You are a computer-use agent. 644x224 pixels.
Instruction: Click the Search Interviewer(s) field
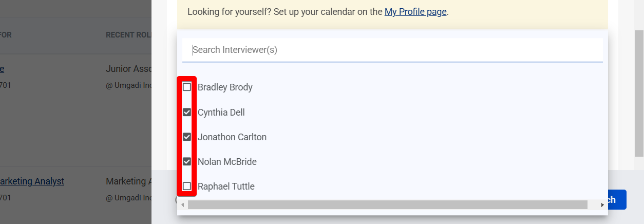(392, 50)
